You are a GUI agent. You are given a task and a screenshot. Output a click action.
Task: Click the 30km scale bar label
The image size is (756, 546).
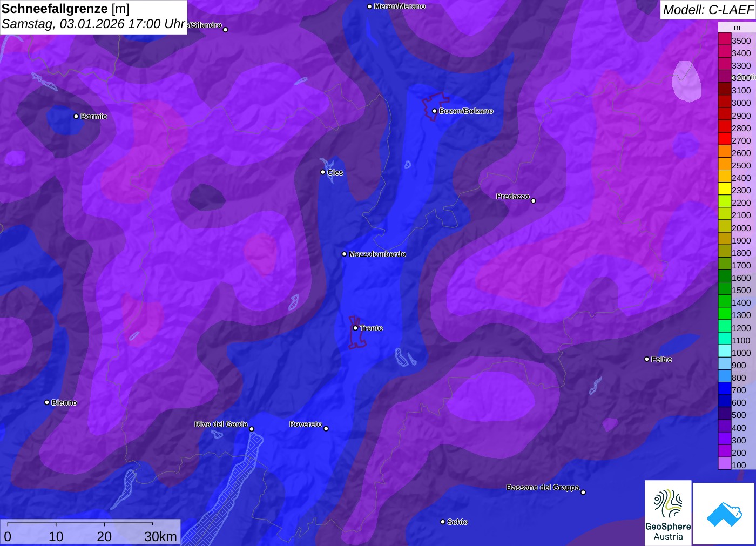coord(160,536)
